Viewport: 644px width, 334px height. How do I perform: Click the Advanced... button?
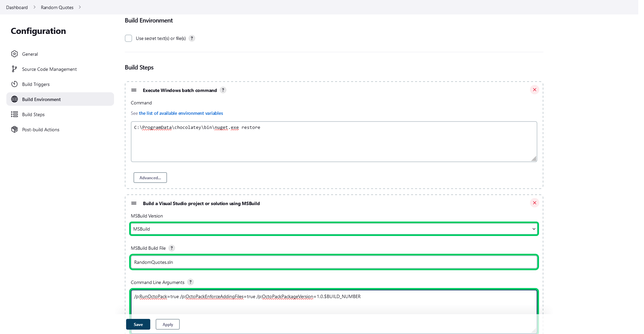[150, 178]
